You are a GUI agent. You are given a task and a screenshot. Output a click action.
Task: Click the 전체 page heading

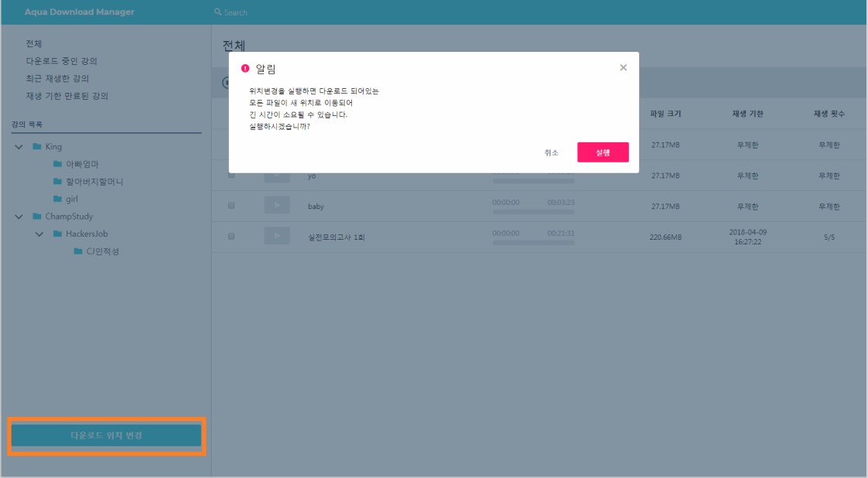234,46
